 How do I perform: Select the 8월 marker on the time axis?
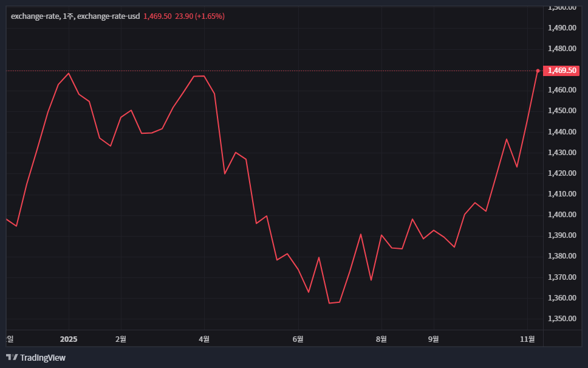point(381,339)
